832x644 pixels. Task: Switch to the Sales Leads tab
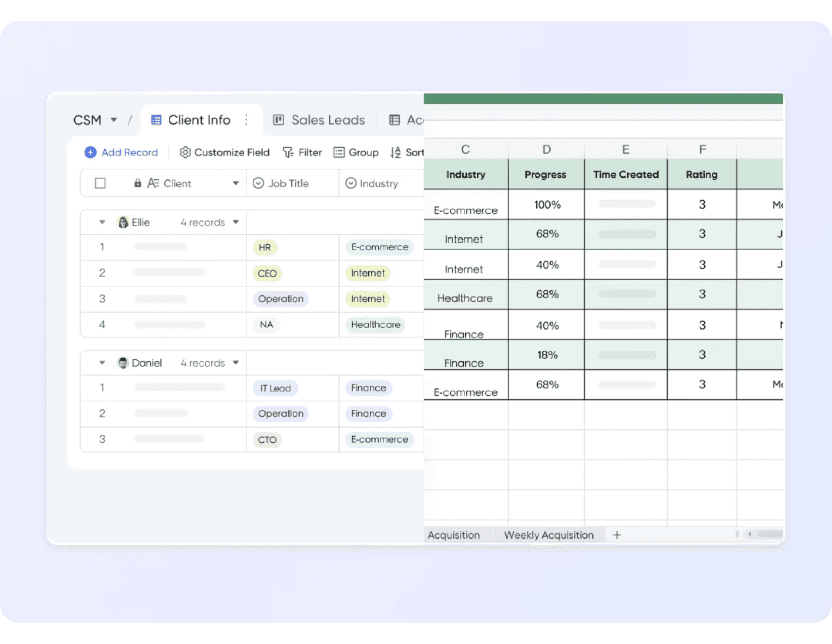(328, 120)
